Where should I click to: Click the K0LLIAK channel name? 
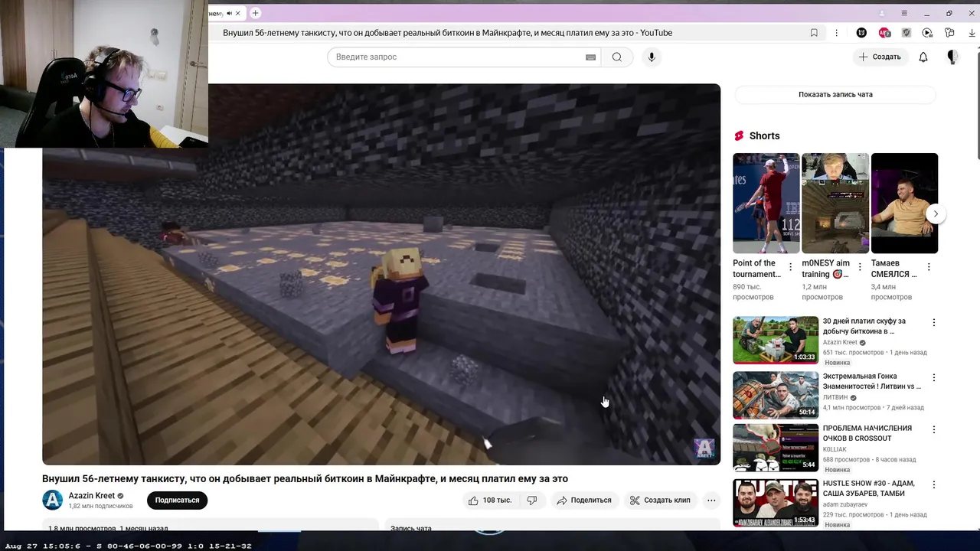835,449
